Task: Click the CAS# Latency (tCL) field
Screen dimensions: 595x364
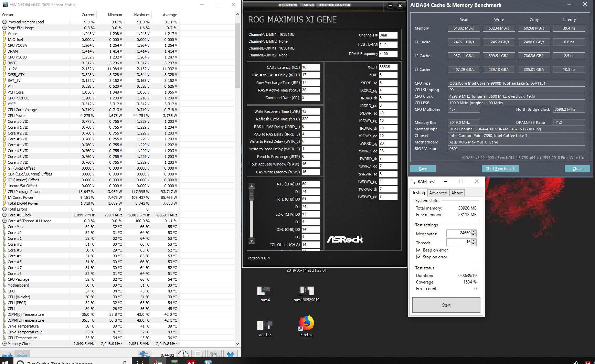Action: click(311, 67)
